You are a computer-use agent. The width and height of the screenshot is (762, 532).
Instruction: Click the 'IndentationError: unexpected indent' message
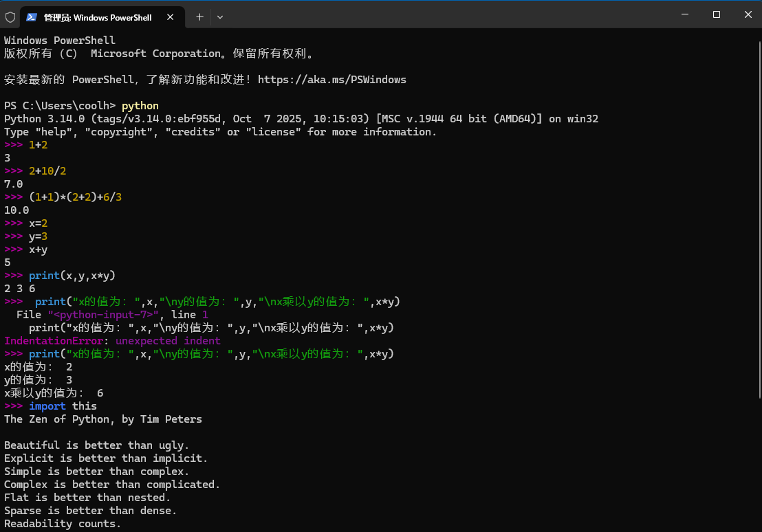coord(112,341)
